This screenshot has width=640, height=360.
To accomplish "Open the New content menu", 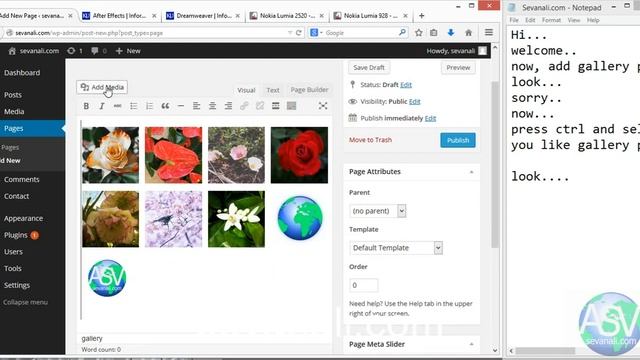I will [x=128, y=51].
